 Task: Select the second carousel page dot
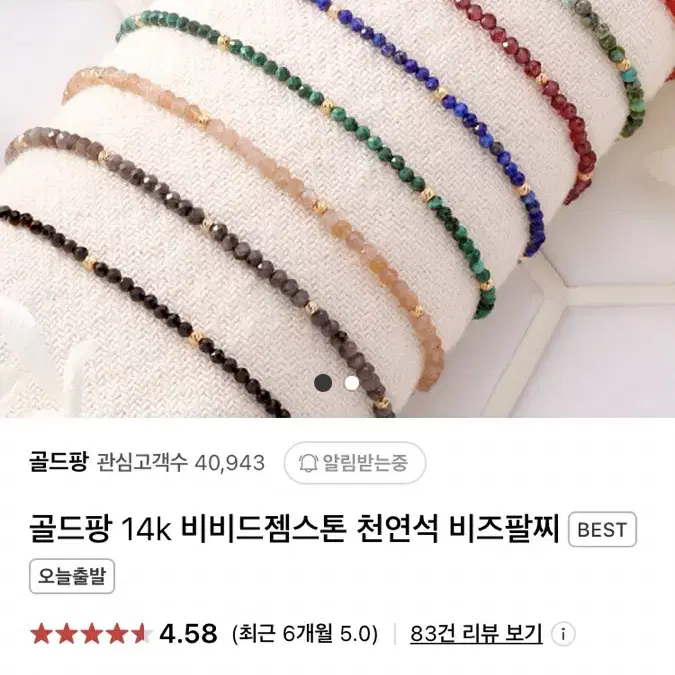coord(352,383)
